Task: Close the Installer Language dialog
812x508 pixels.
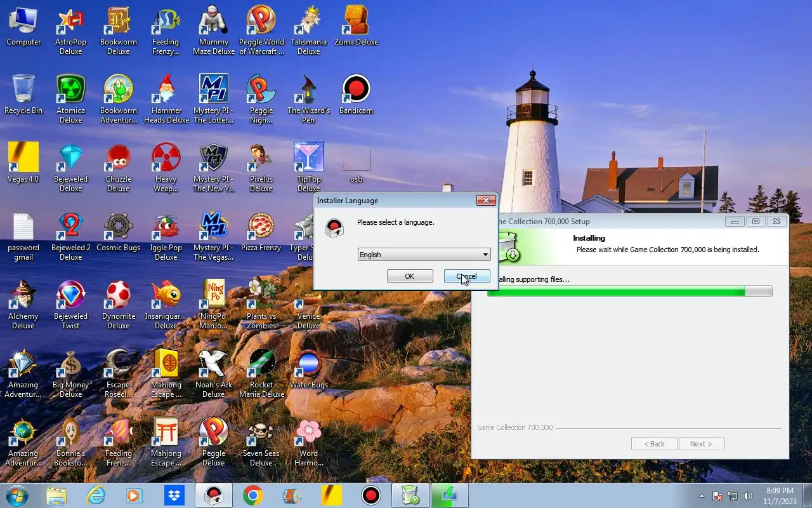Action: 486,201
